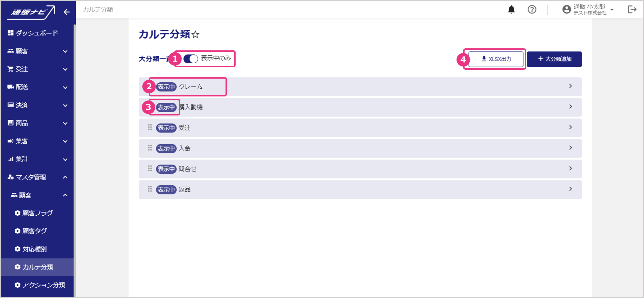Click the notification bell icon
The image size is (644, 298).
pos(511,10)
